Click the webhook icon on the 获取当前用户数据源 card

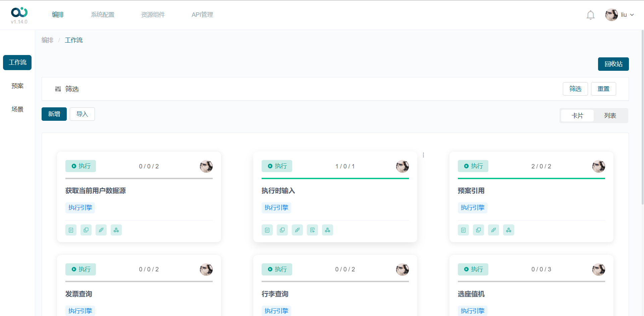(x=116, y=230)
